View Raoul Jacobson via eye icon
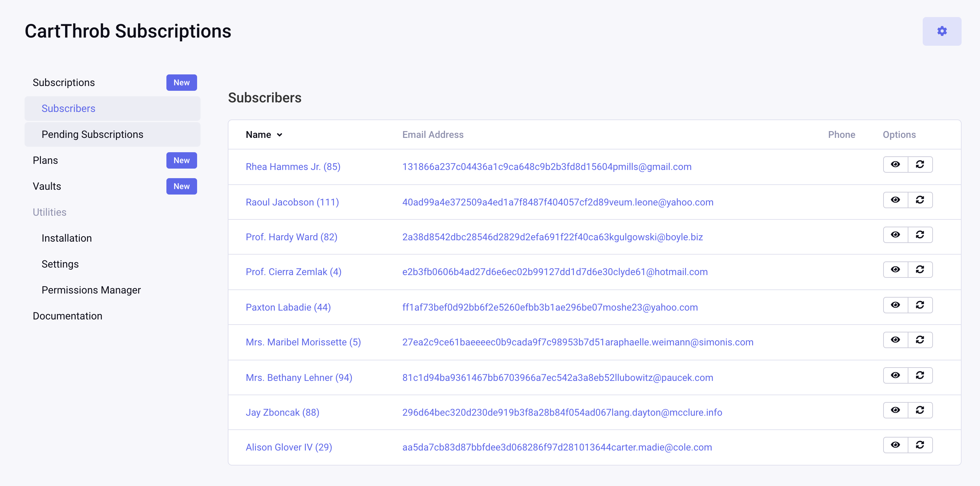 click(895, 200)
